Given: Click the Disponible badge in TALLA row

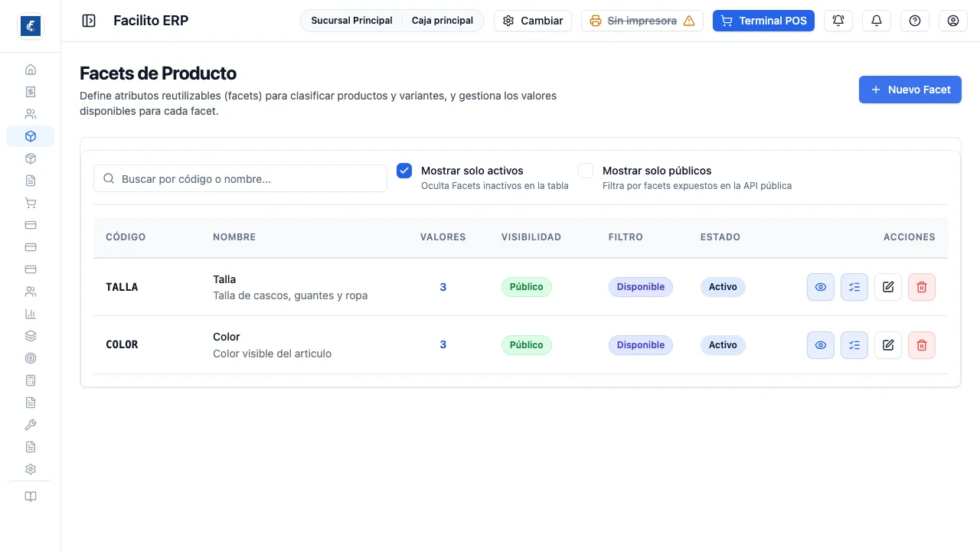Looking at the screenshot, I should [641, 287].
